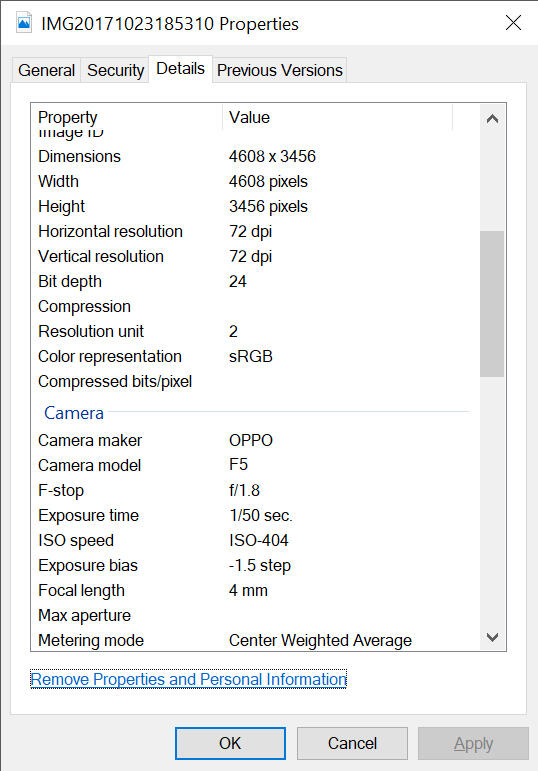Select the Camera model row
Screen dimensions: 538x771
coord(255,465)
